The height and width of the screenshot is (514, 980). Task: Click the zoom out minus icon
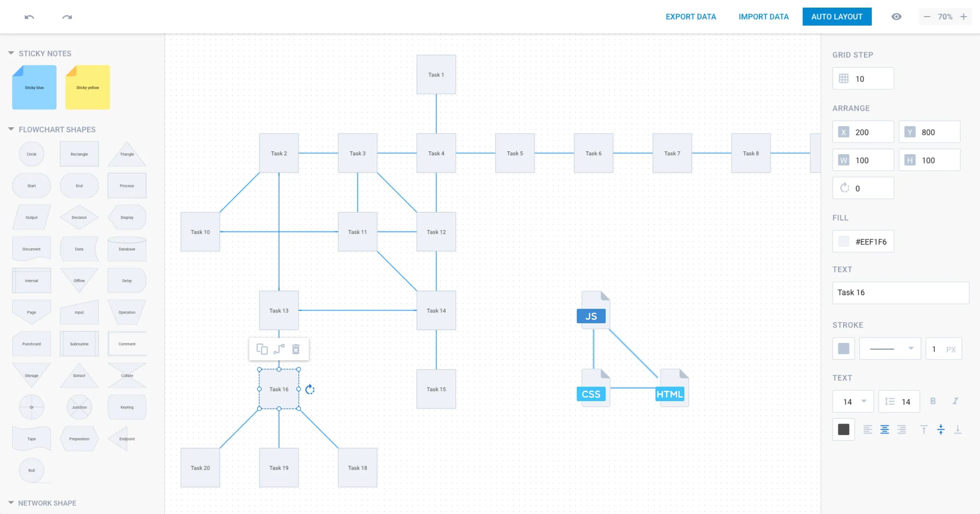[927, 17]
